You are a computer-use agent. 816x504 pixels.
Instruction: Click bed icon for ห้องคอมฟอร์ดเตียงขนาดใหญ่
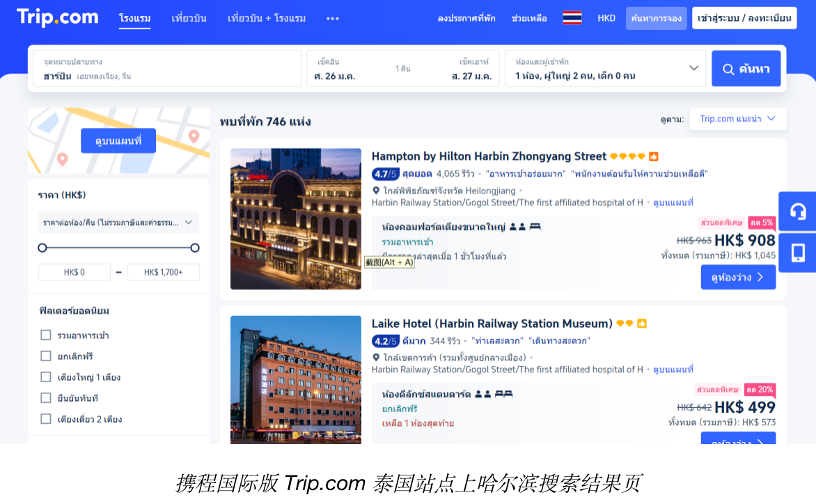[535, 227]
